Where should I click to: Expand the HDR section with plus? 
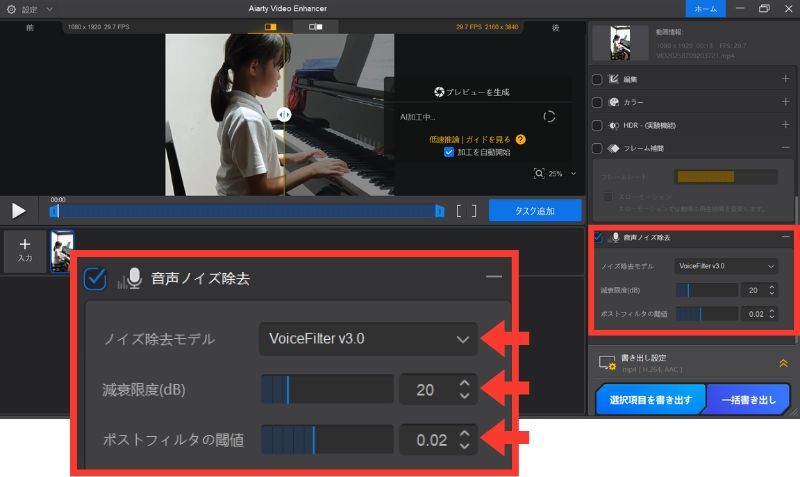(x=785, y=124)
